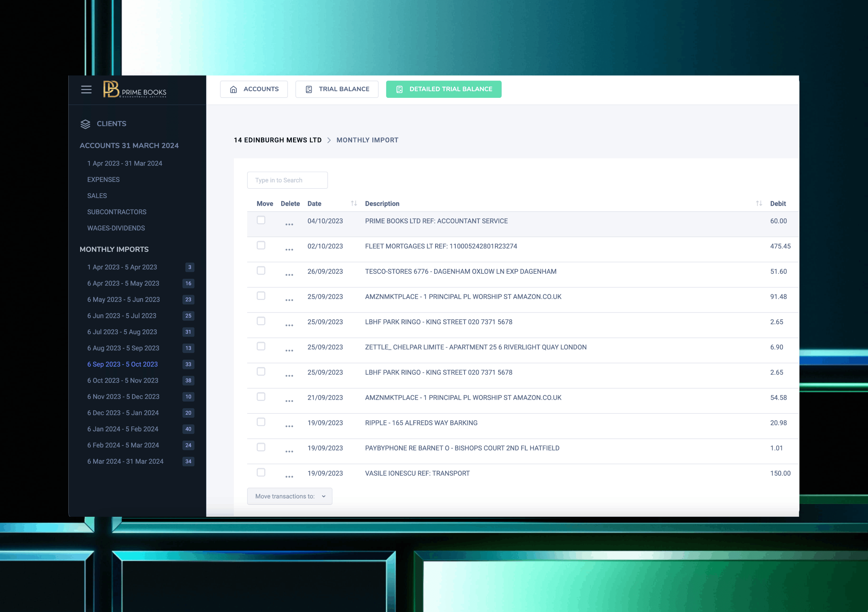Image resolution: width=868 pixels, height=612 pixels.
Task: Open the 6 Sep 2023 - 5 Oct 2023 import
Action: click(122, 364)
